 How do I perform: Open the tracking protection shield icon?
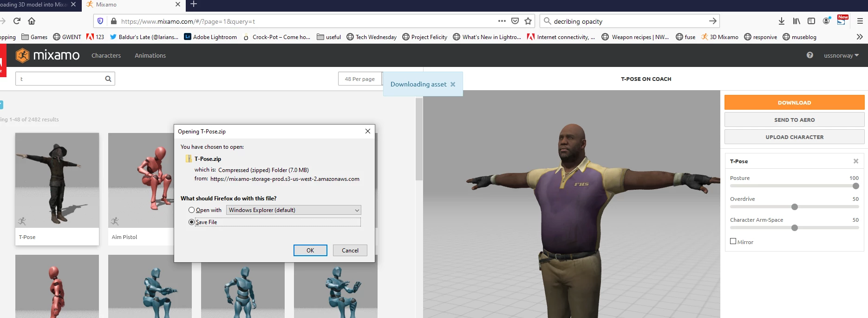(x=100, y=21)
